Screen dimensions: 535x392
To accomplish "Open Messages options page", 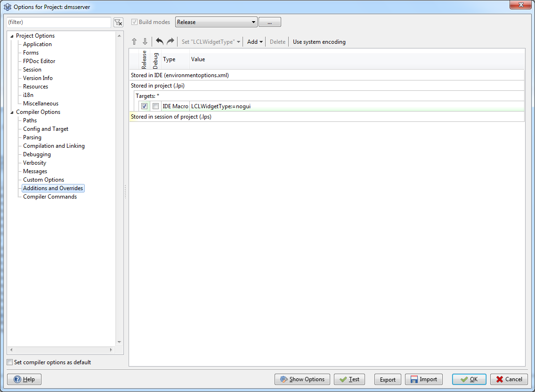I will coord(35,171).
